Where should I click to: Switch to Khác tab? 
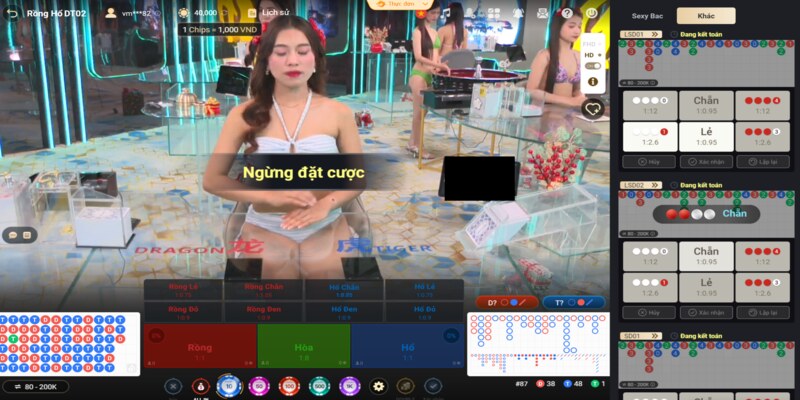pos(706,16)
